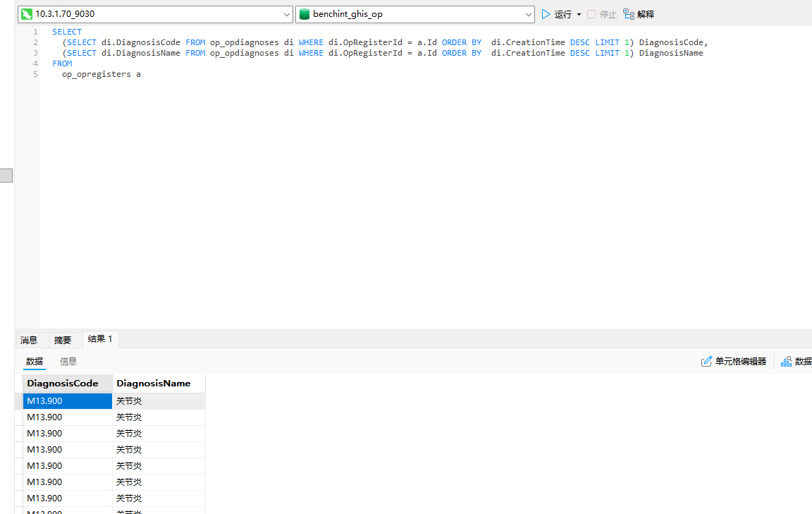Click the Run (运行) play icon

pyautogui.click(x=546, y=14)
